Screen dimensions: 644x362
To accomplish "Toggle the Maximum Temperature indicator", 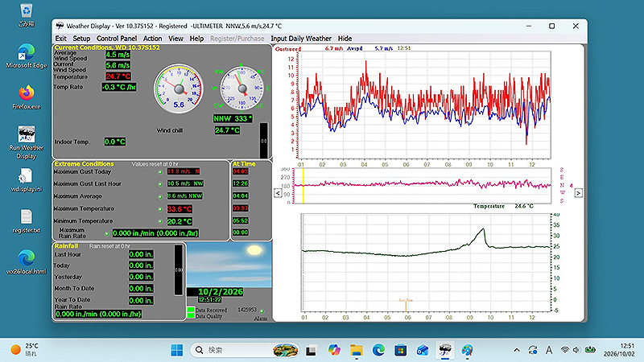I will tap(160, 209).
